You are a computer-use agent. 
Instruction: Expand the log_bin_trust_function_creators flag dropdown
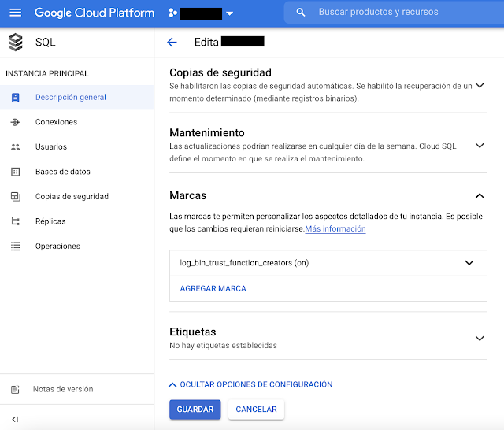click(x=470, y=263)
